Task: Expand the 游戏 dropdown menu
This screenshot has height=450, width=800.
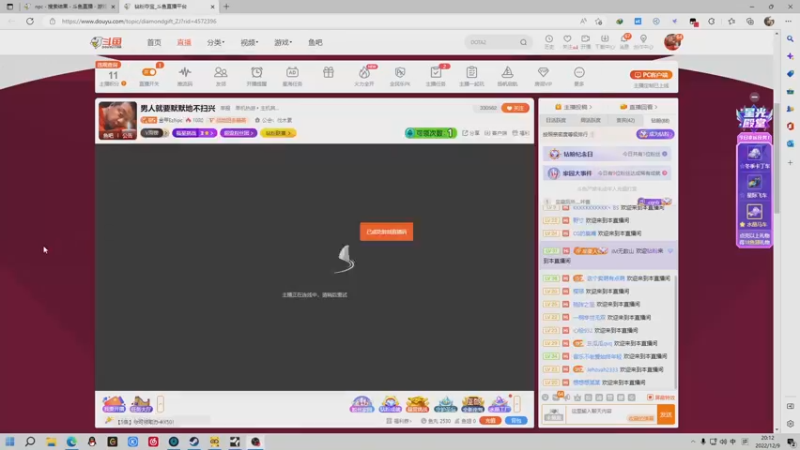Action: (x=283, y=42)
